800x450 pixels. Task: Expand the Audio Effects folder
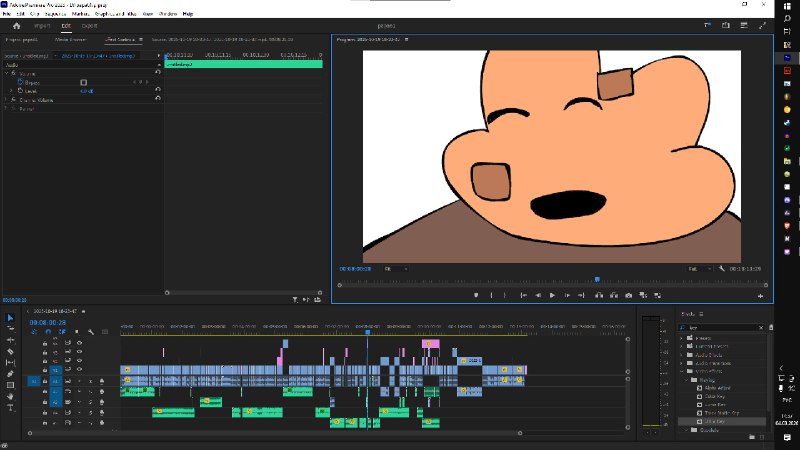tap(681, 355)
